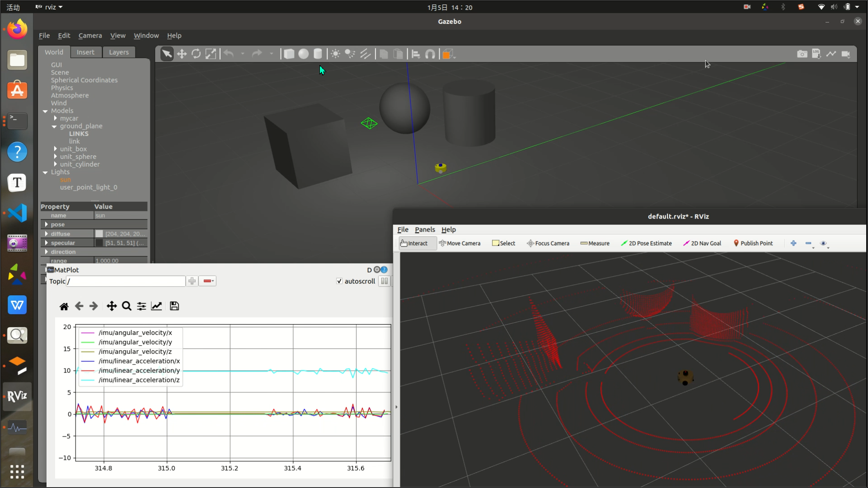Viewport: 868px width, 488px height.
Task: Insert a cylinder shape from the toolbar
Action: 318,54
